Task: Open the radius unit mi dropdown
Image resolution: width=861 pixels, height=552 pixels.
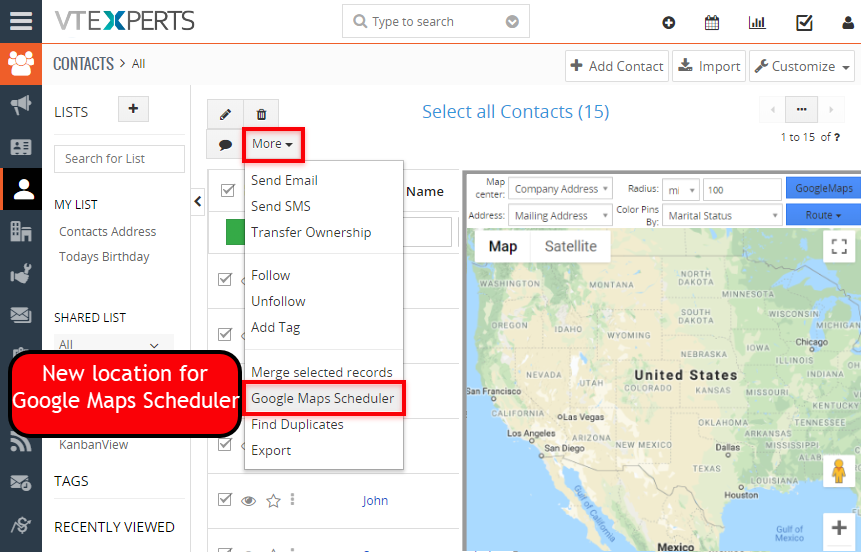Action: (681, 190)
